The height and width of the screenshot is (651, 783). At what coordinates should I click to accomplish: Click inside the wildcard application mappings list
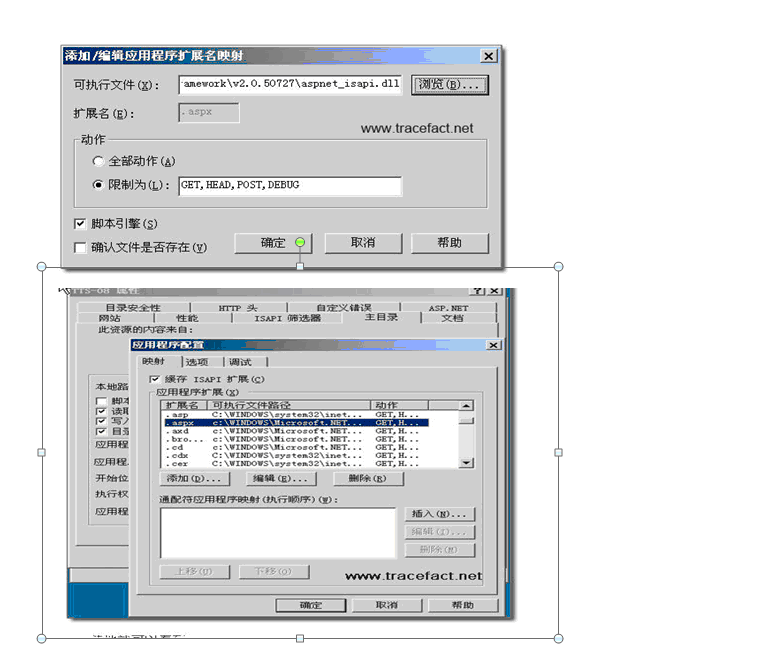[278, 533]
